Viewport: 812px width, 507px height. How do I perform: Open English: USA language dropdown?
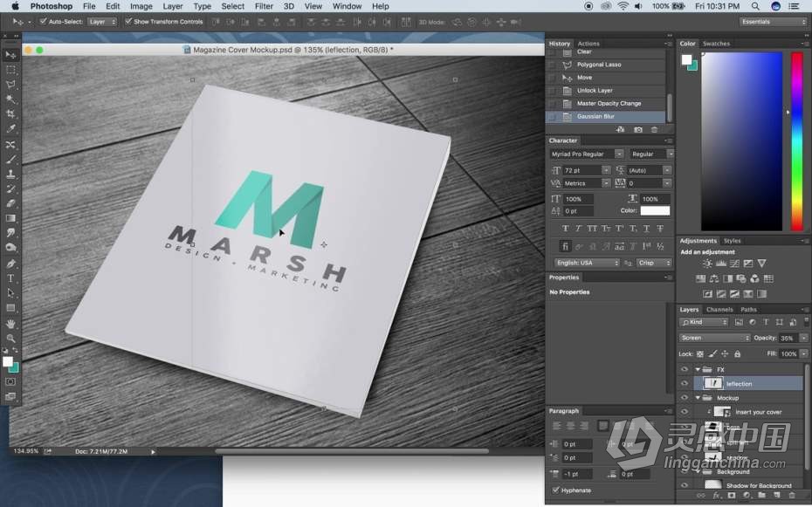click(x=587, y=263)
